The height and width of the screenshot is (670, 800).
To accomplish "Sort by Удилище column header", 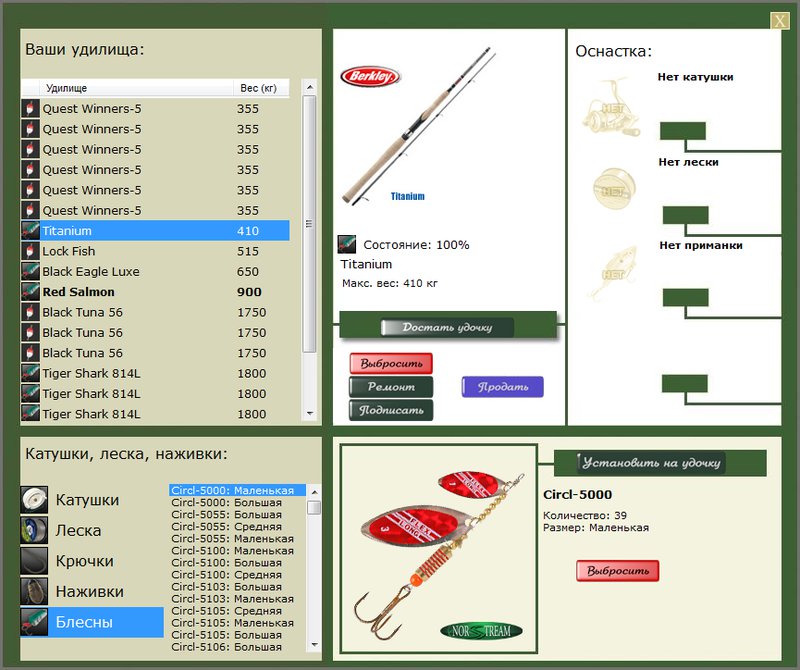I will [x=136, y=88].
